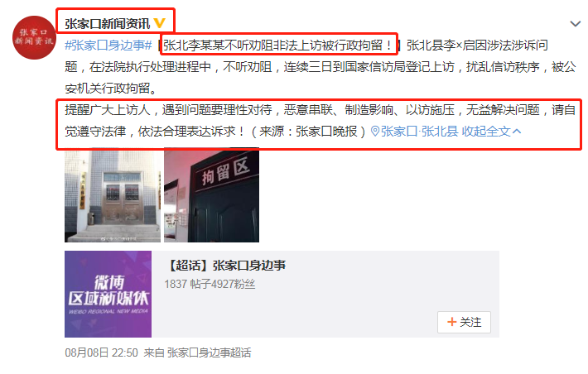Open the 张家口新闻资讯 profile avatar
The width and height of the screenshot is (588, 374).
(34, 37)
